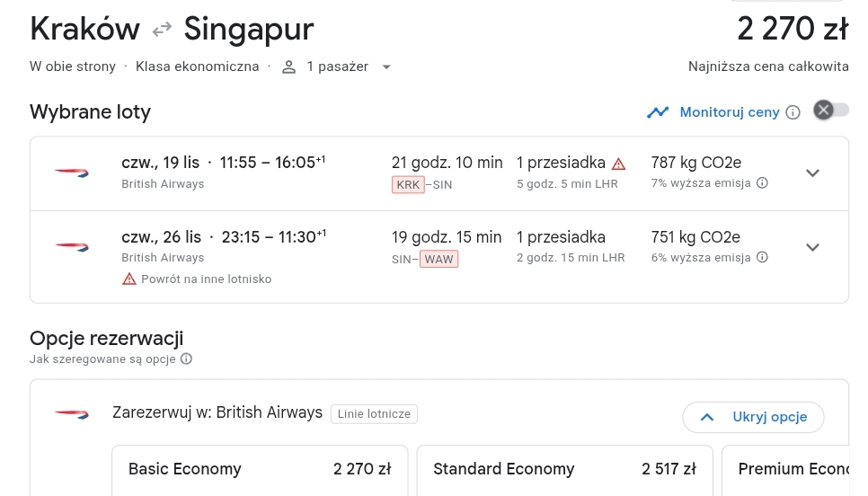Toggle the Monitoruj ceny price tracking switch

pos(831,111)
